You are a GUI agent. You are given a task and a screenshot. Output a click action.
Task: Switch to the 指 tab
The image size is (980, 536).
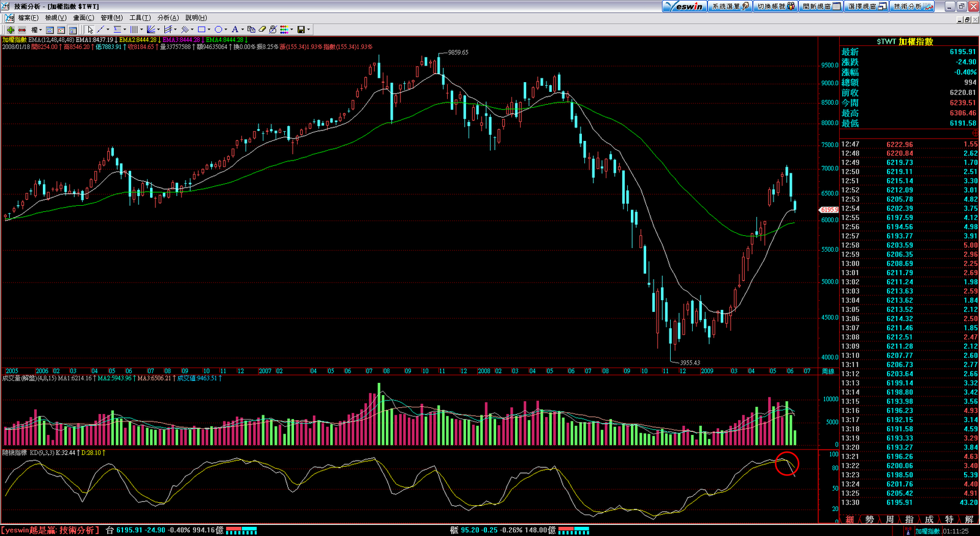(910, 519)
